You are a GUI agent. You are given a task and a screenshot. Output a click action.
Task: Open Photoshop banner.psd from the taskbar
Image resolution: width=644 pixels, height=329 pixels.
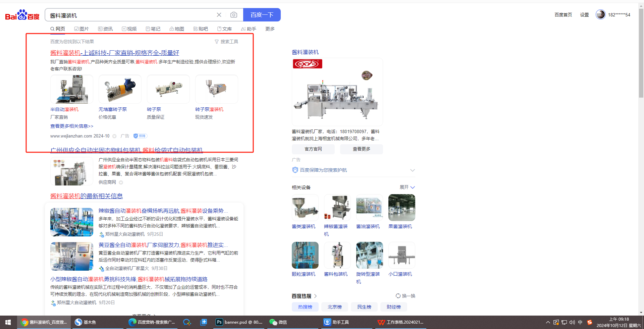[x=239, y=322]
